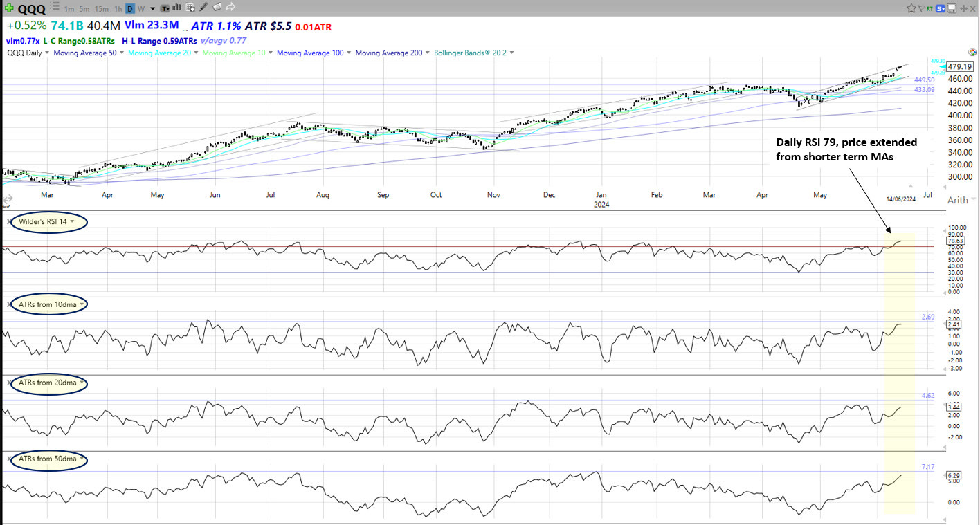Click the RT real-time indicator

click(x=929, y=8)
